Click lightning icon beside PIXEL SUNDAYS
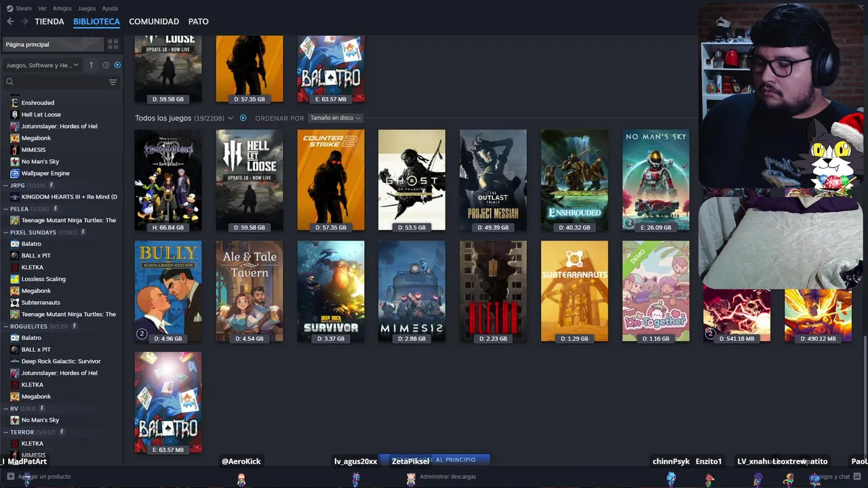This screenshot has width=868, height=488. pos(83,232)
